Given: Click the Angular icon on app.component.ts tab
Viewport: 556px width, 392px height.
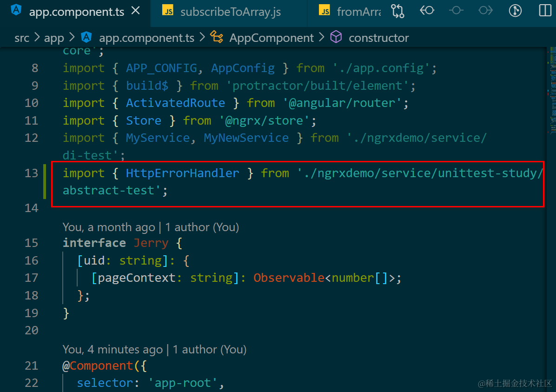Looking at the screenshot, I should tap(16, 10).
